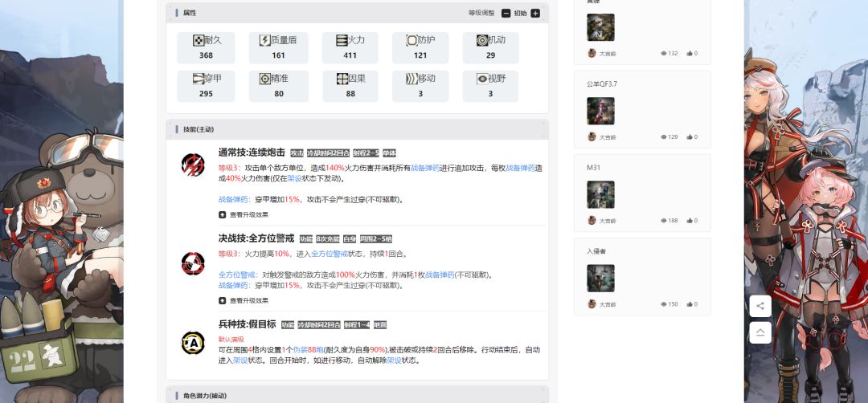Expand 查看升级效果 under 全方位警戒
This screenshot has height=403, width=868.
(x=244, y=301)
